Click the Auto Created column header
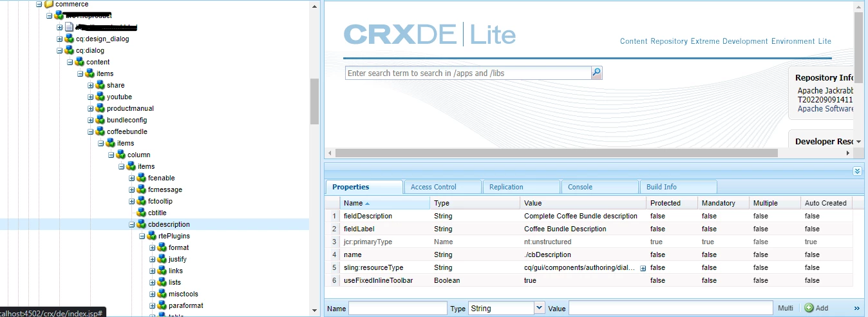Screen dimensions: 868x317 tap(827, 203)
